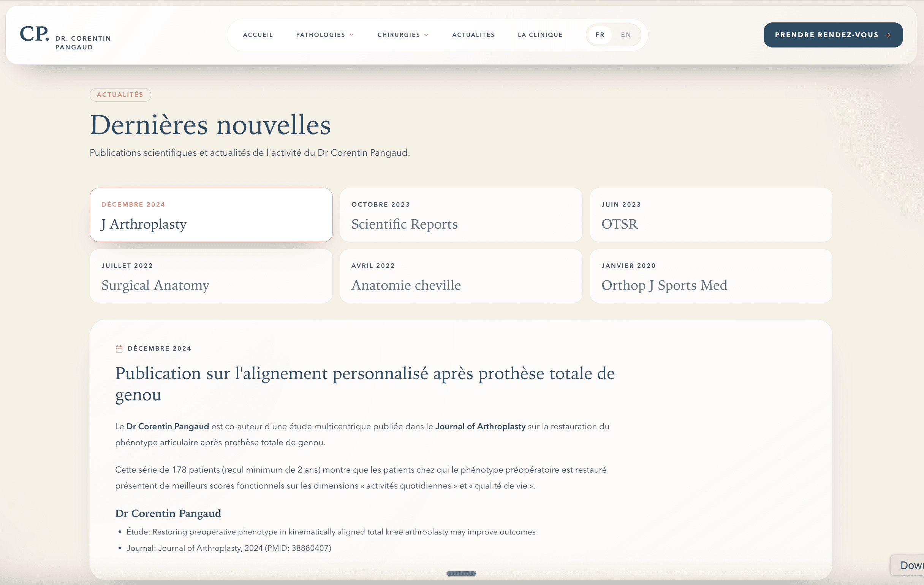The width and height of the screenshot is (924, 585).
Task: Open the Surgical Anatomy publication card
Action: click(211, 276)
